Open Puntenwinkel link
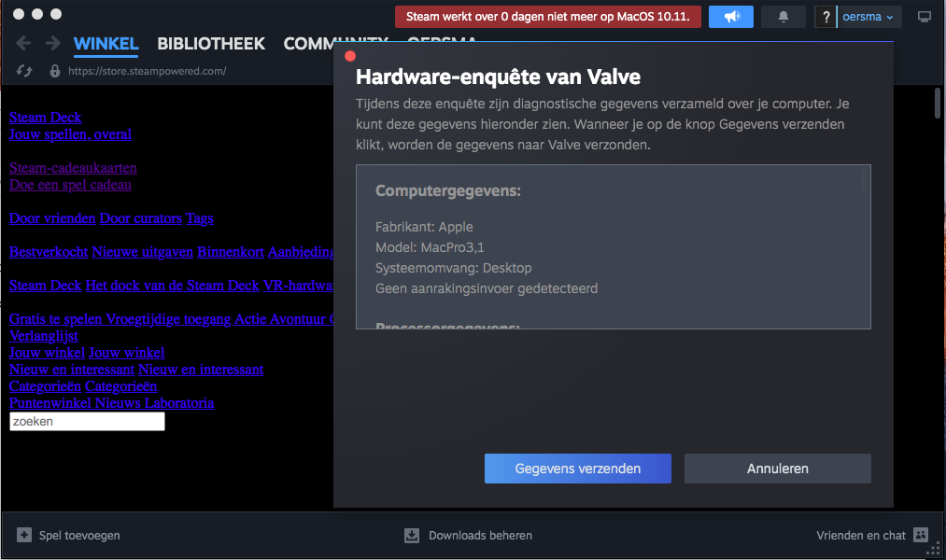Screen dimensions: 946x560 click(50, 403)
